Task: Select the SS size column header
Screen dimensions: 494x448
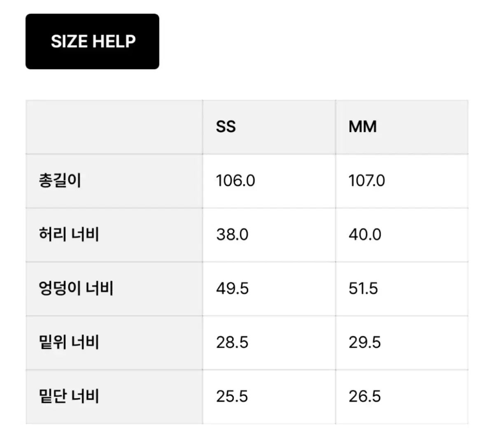Action: click(x=226, y=127)
